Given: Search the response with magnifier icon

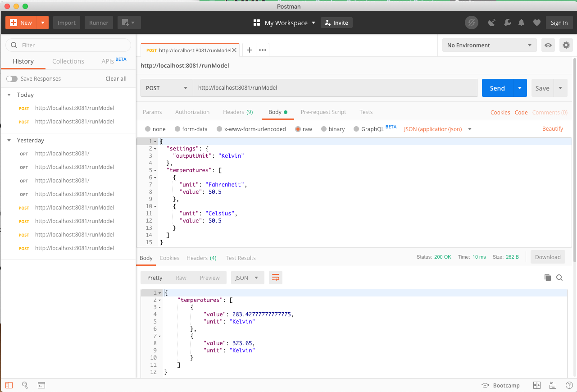Looking at the screenshot, I should coord(559,278).
